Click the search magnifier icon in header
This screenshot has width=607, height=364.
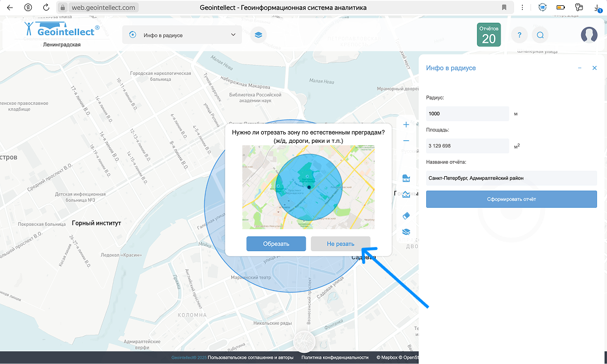pyautogui.click(x=540, y=35)
